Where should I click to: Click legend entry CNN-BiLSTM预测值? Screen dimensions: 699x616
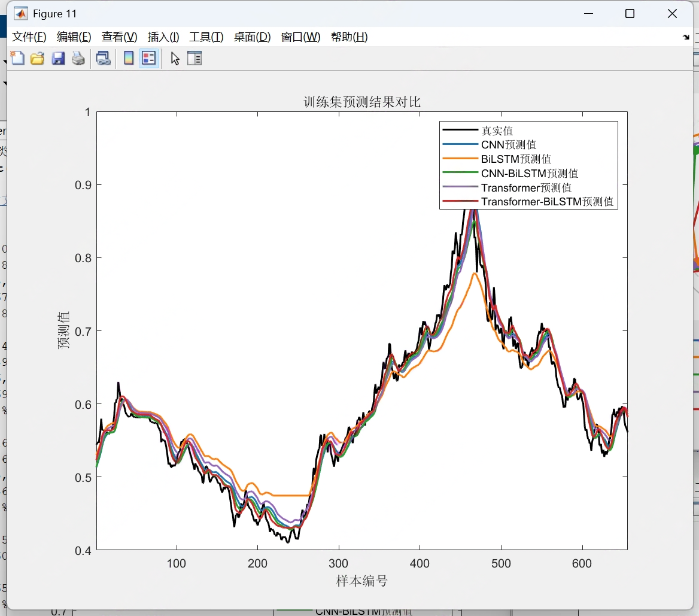(x=530, y=173)
